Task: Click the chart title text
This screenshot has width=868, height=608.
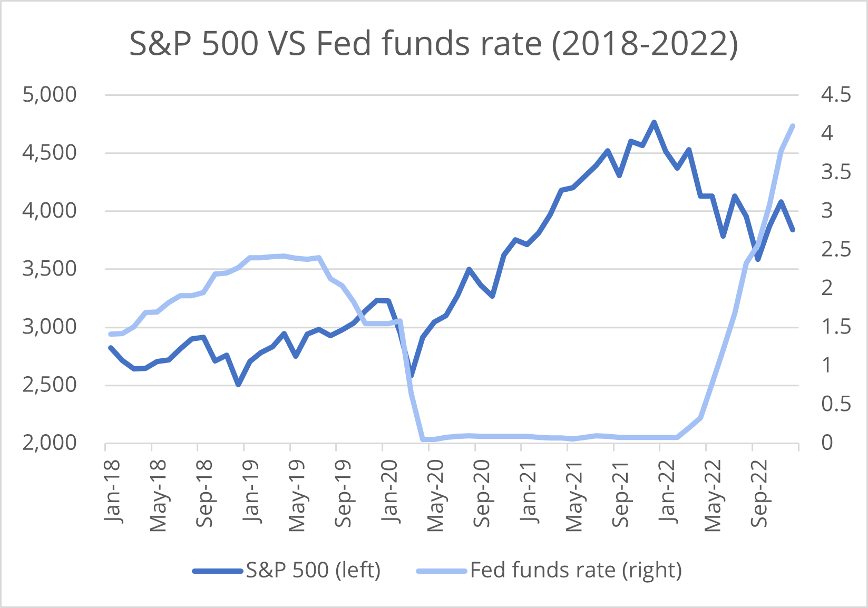Action: (433, 43)
